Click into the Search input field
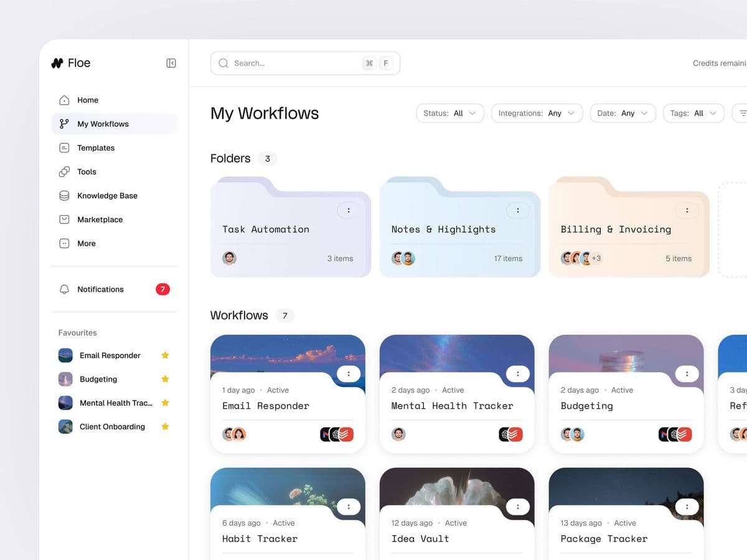The width and height of the screenshot is (747, 560). [293, 63]
